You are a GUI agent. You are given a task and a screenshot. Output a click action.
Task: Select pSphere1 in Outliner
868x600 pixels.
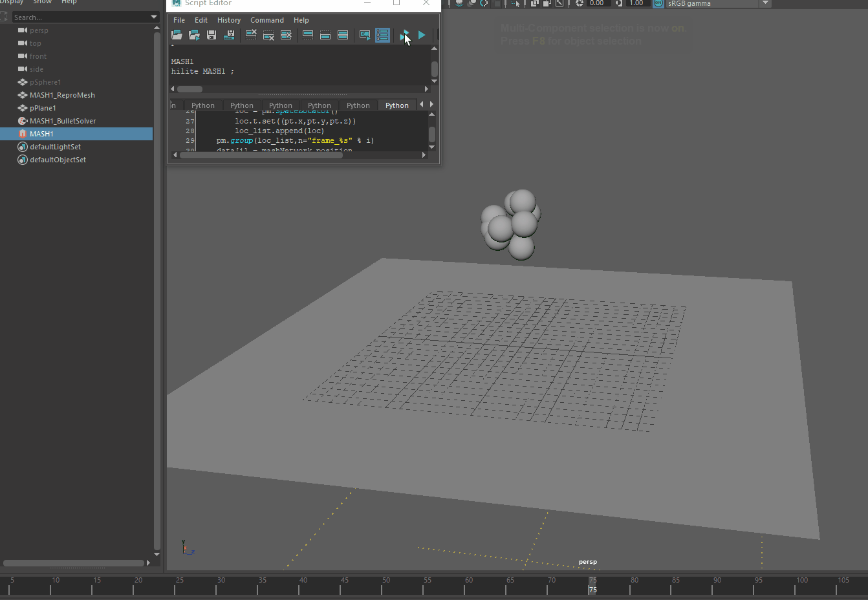[x=45, y=82]
